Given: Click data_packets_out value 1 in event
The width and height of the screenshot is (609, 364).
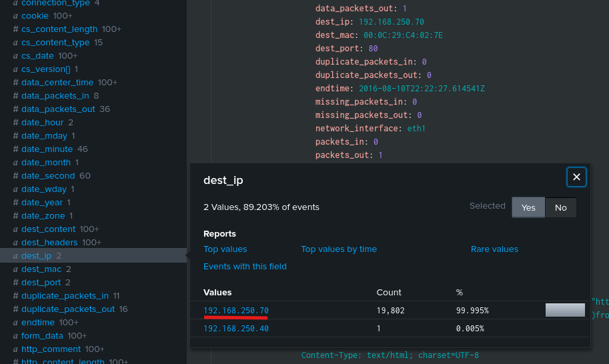Looking at the screenshot, I should (x=405, y=9).
